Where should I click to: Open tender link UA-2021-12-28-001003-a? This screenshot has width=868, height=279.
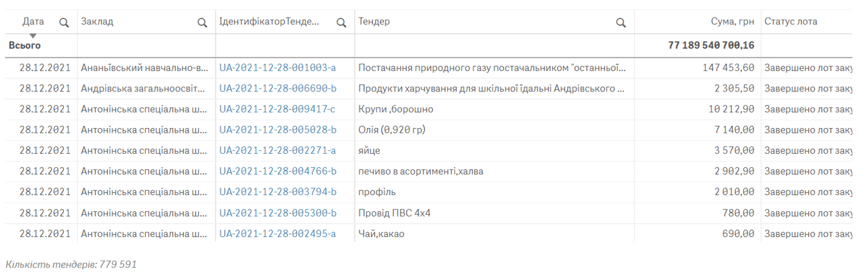tap(277, 68)
